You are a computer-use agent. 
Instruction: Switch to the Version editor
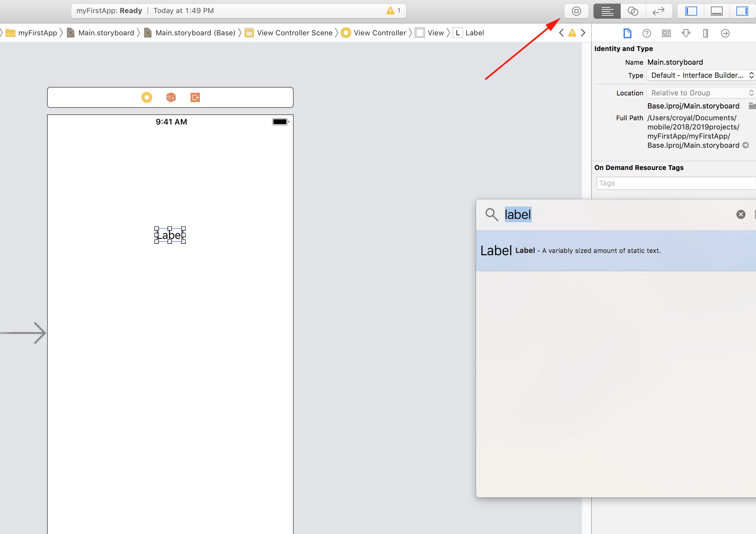tap(658, 11)
